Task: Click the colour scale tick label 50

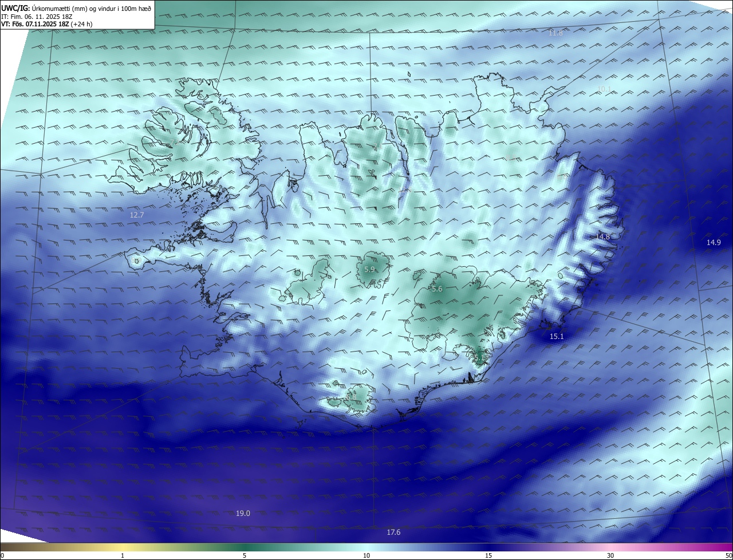Action: 728,556
